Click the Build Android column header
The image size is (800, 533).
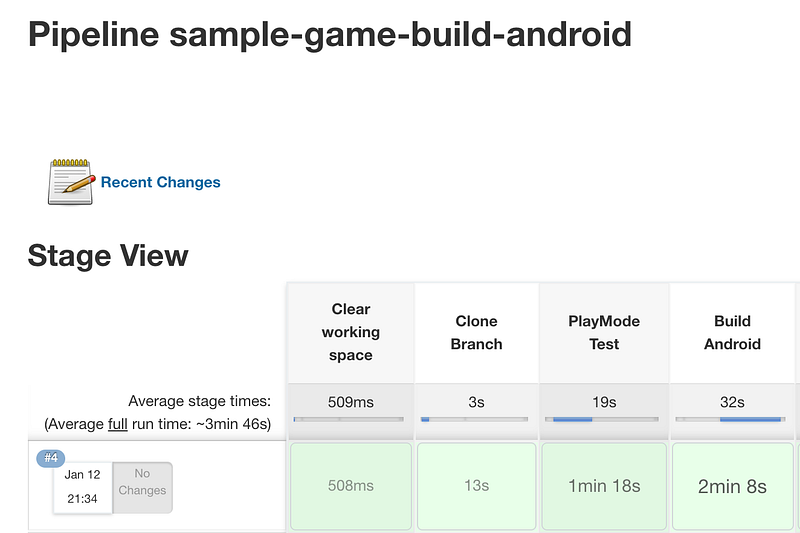pyautogui.click(x=732, y=333)
